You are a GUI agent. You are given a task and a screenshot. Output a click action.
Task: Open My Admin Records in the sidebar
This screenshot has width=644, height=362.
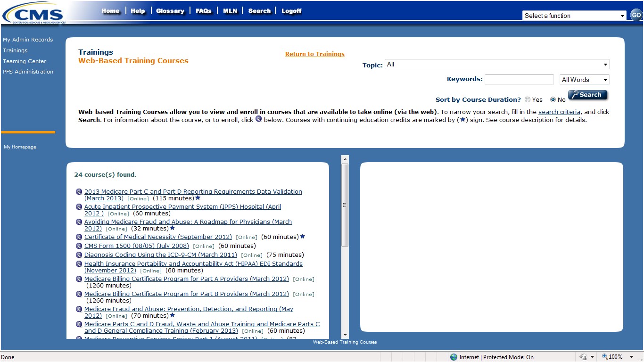click(28, 40)
